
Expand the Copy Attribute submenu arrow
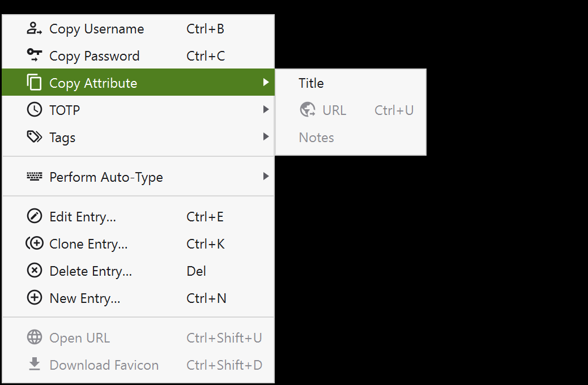tap(266, 82)
